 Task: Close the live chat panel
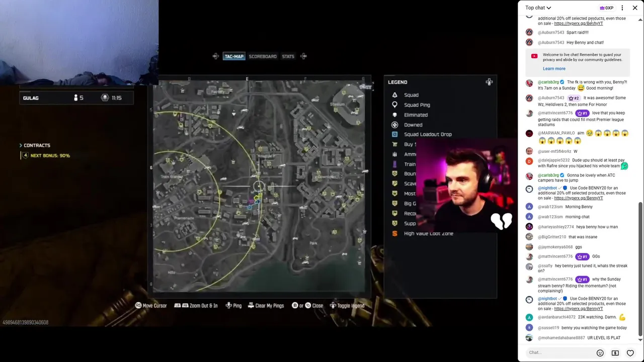pos(635,8)
